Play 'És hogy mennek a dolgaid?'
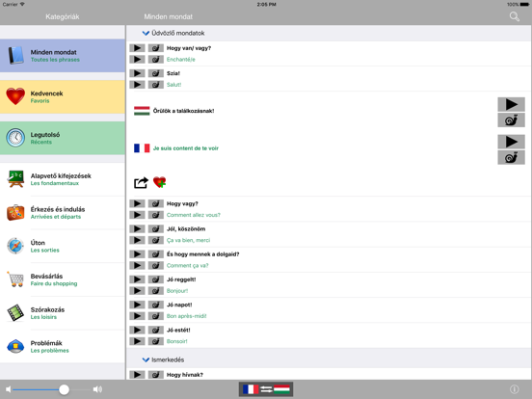This screenshot has width=532, height=399. (137, 254)
